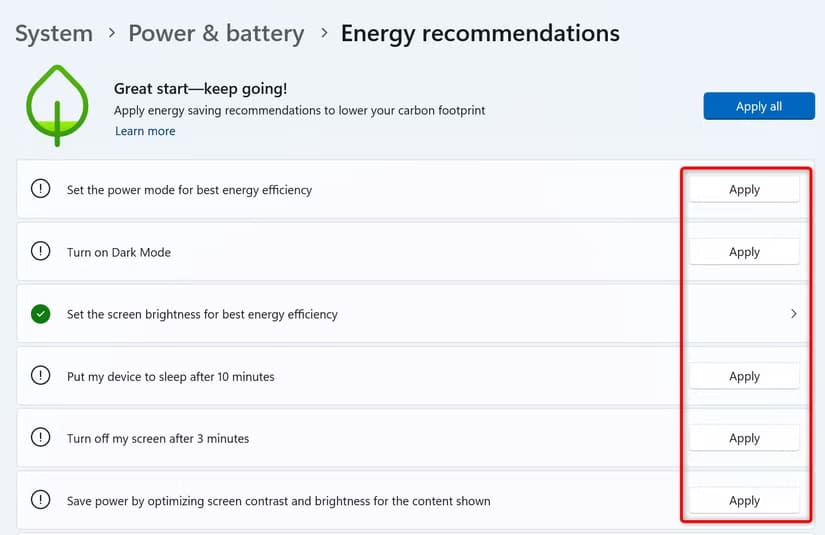Screen dimensions: 825x535
Task: Apply the screen contrast and brightness optimization
Action: [x=744, y=500]
